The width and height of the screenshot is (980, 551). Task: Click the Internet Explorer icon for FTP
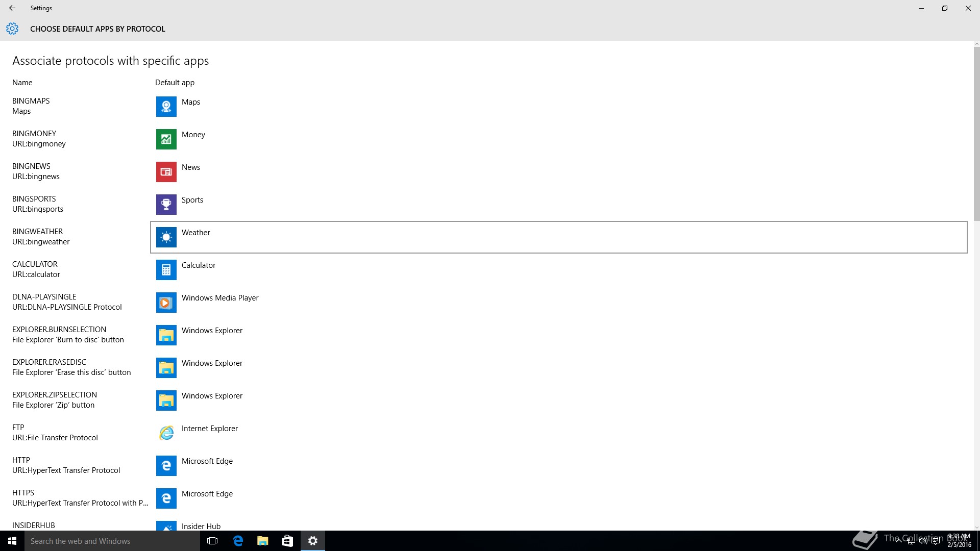coord(166,433)
